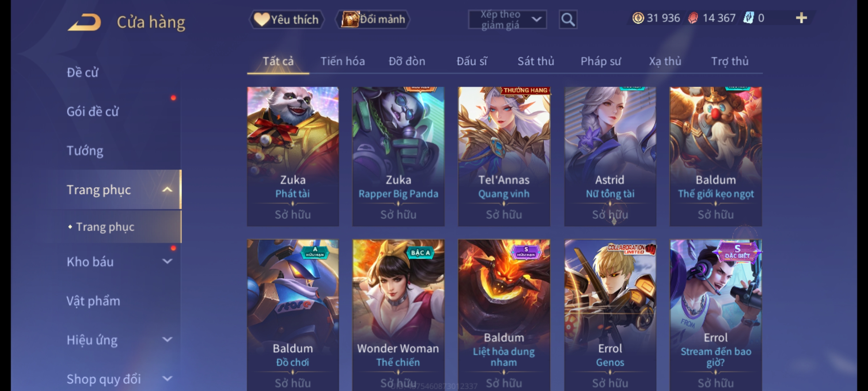Expand the Kho báu sidebar section
This screenshot has height=391, width=868.
pos(167,261)
